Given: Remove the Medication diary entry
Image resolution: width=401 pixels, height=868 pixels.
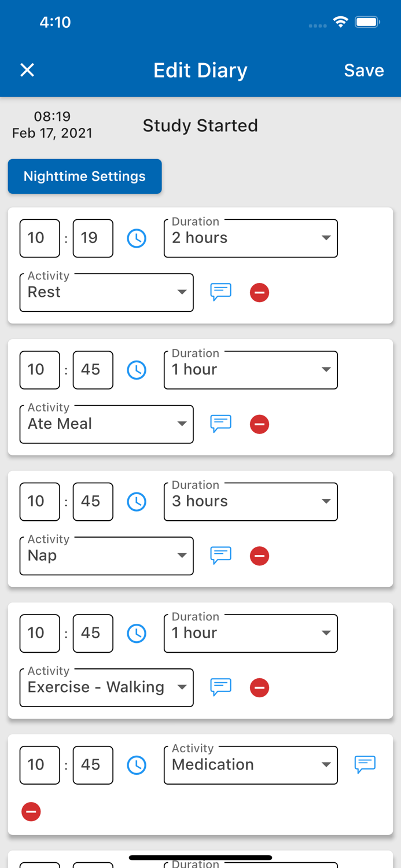Looking at the screenshot, I should tap(31, 812).
